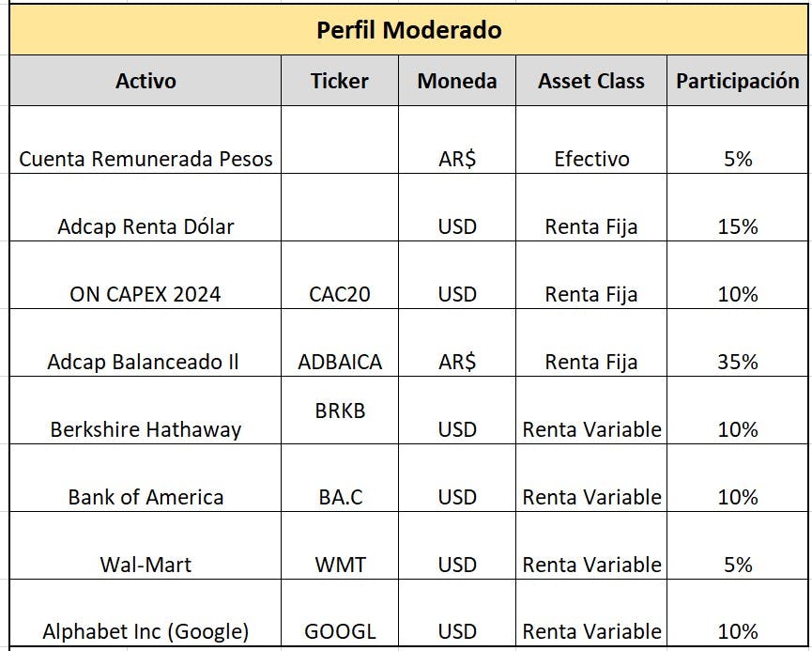Click the Adcap Renta Dólar cell

click(146, 208)
